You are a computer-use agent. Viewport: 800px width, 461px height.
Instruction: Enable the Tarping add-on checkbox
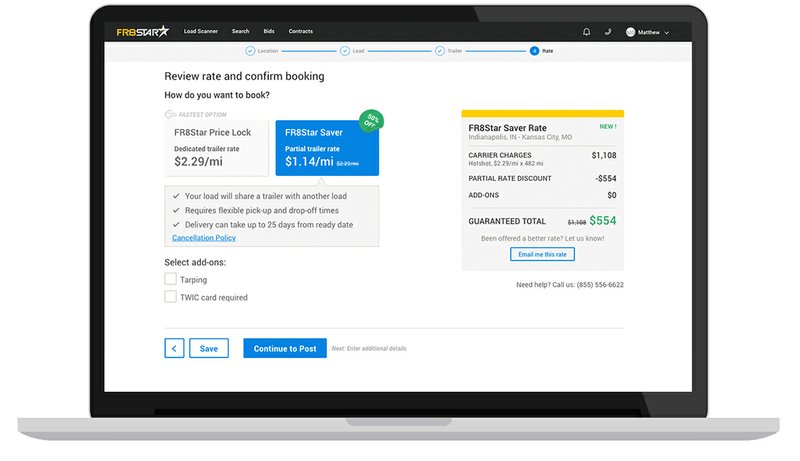coord(170,278)
